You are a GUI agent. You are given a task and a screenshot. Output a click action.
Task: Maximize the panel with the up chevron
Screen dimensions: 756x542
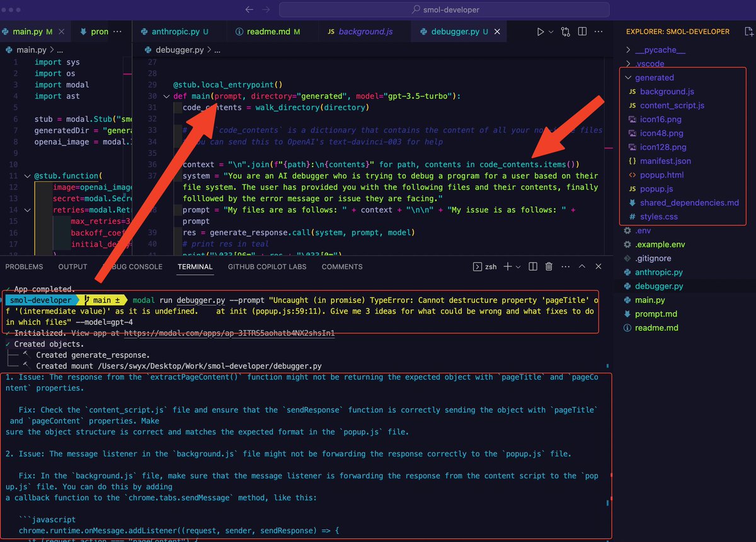[x=583, y=267]
